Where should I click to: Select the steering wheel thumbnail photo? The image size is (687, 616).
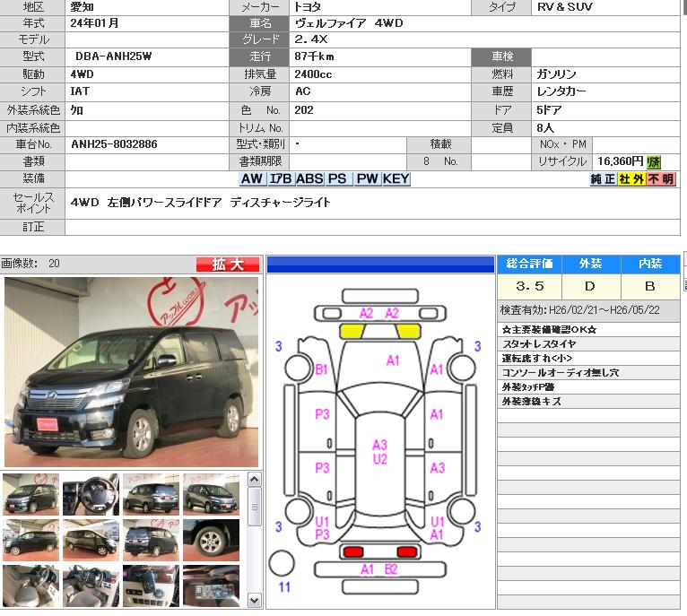91,494
